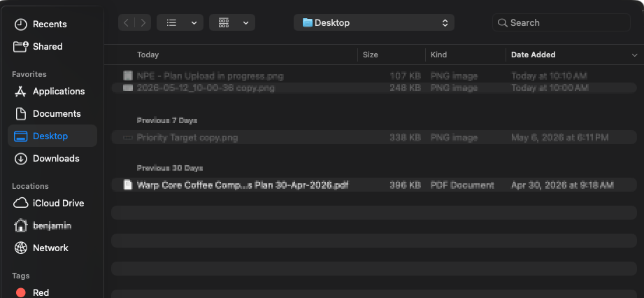Open the Network location
This screenshot has width=644, height=298.
tap(52, 248)
